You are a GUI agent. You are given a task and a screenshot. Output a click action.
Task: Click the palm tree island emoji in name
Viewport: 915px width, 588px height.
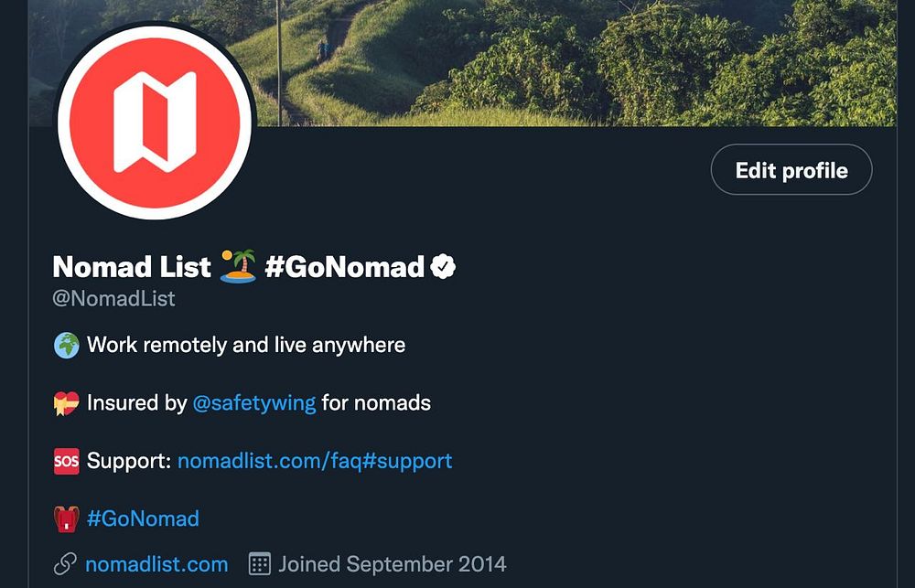(x=239, y=267)
